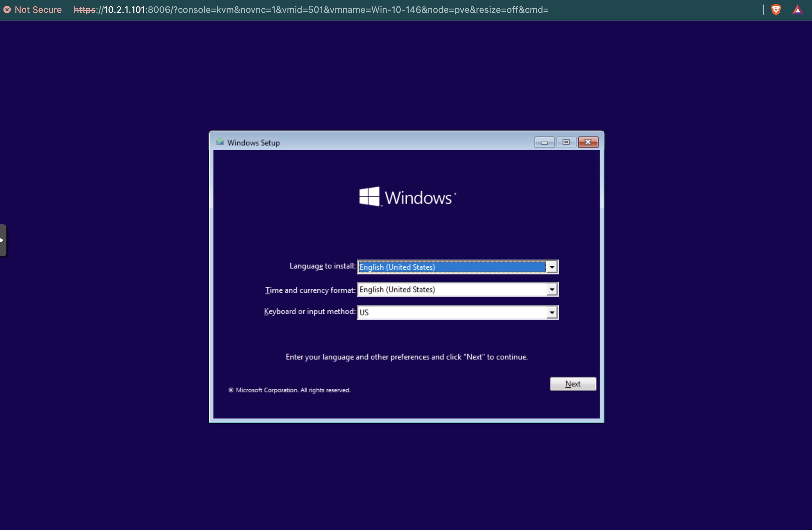Open the Keyboard or input method dropdown arrow

(x=551, y=312)
